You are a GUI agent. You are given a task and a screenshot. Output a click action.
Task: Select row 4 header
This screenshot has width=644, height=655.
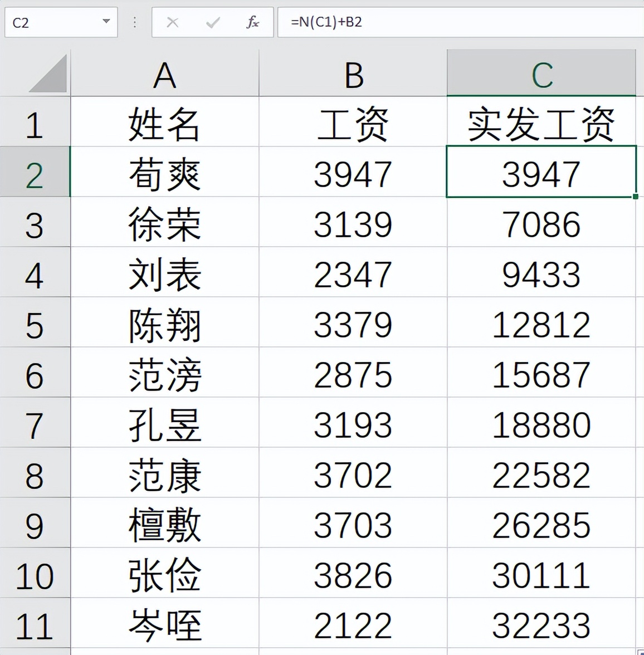35,272
